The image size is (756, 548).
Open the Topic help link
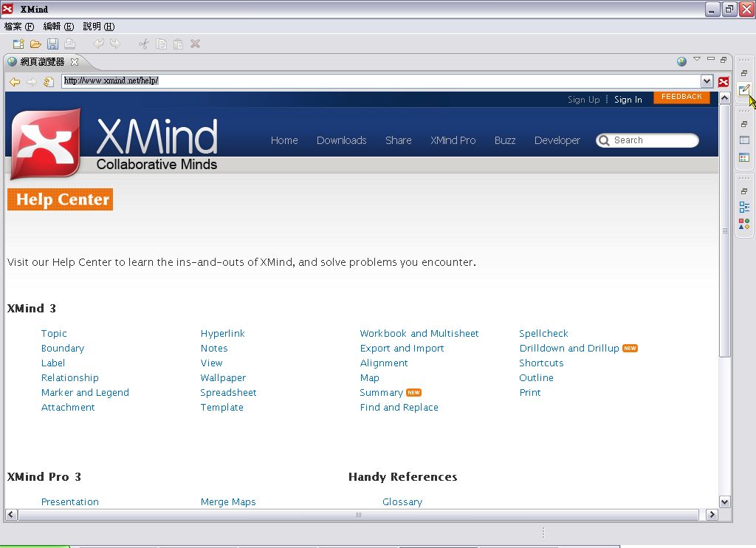coord(54,333)
